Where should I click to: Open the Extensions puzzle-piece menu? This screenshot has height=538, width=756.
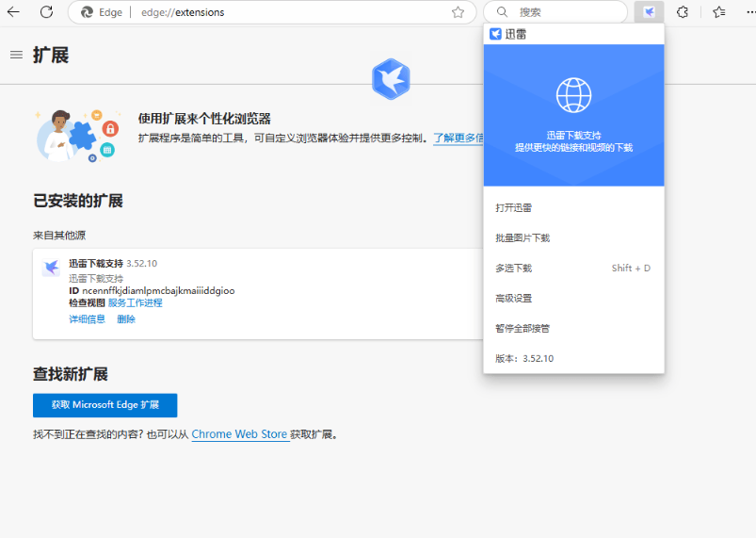[x=683, y=12]
